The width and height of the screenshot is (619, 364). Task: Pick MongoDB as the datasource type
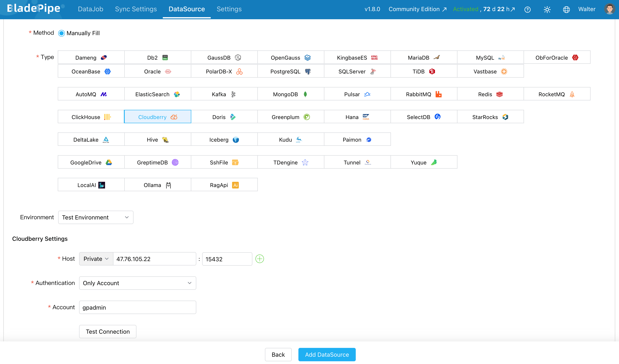click(291, 94)
